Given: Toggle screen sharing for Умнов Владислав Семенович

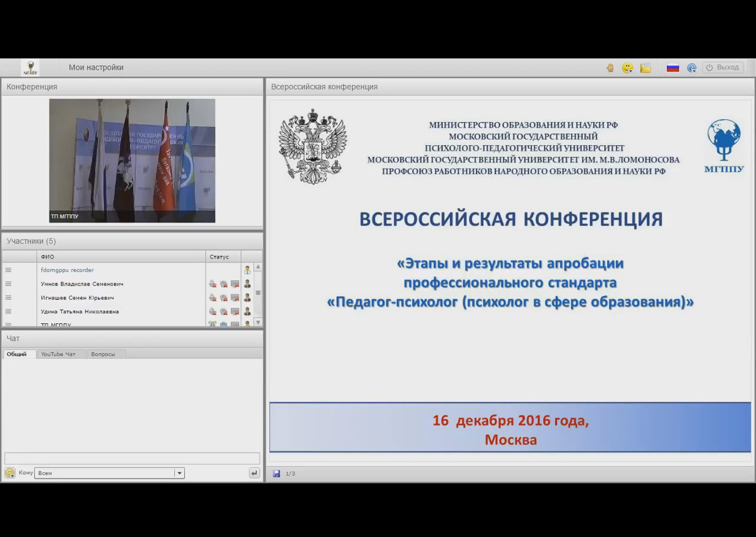Looking at the screenshot, I should 235,284.
